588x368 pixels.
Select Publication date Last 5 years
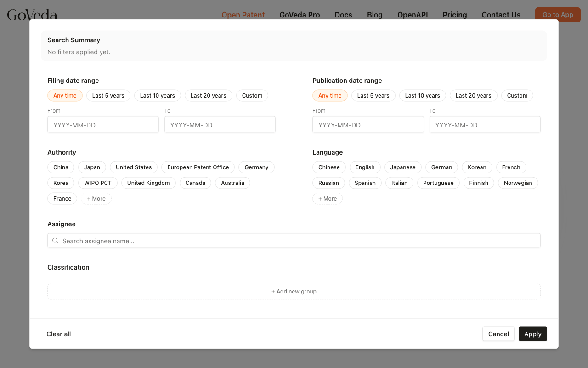[x=373, y=96]
